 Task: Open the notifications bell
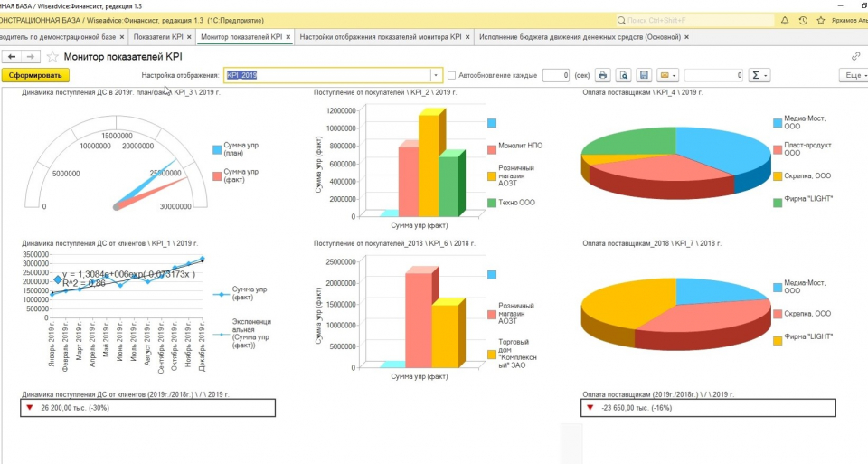pyautogui.click(x=783, y=20)
